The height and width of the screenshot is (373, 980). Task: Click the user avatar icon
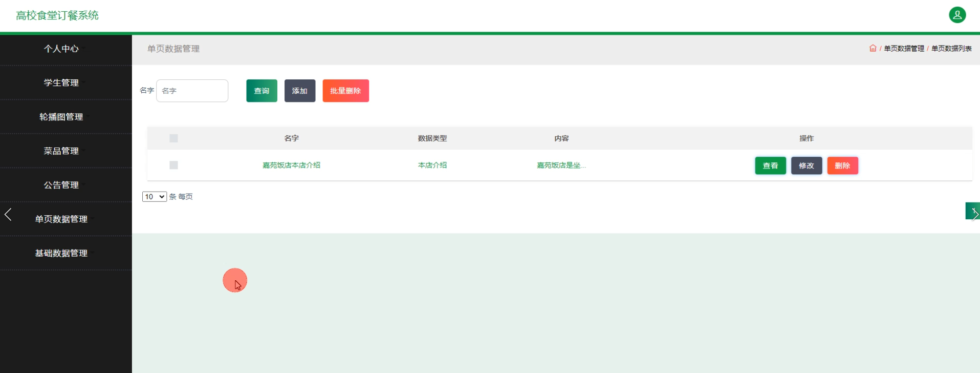[x=957, y=15]
